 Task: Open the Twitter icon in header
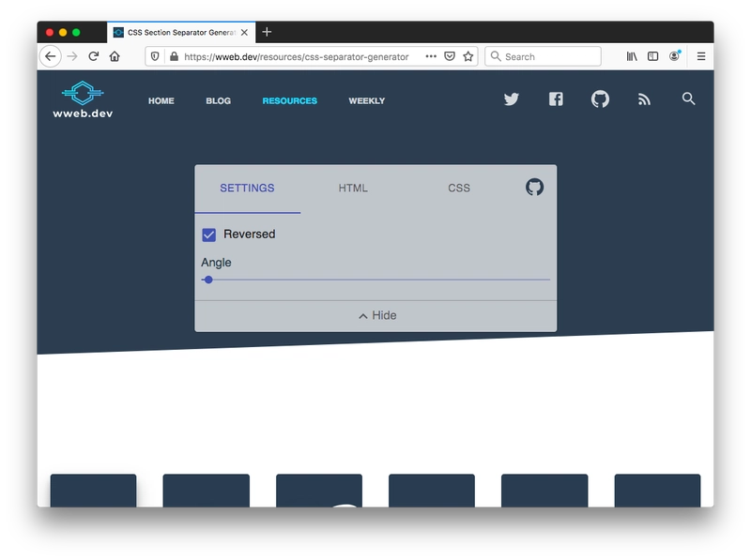coord(512,99)
